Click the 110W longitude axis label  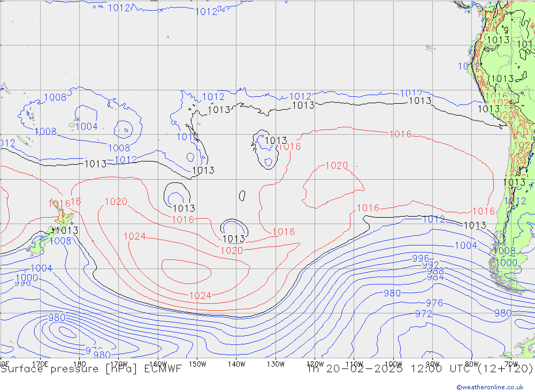tap(354, 364)
